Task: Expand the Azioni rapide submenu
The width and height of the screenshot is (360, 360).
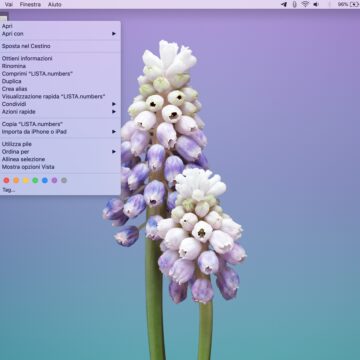Action: [x=60, y=112]
